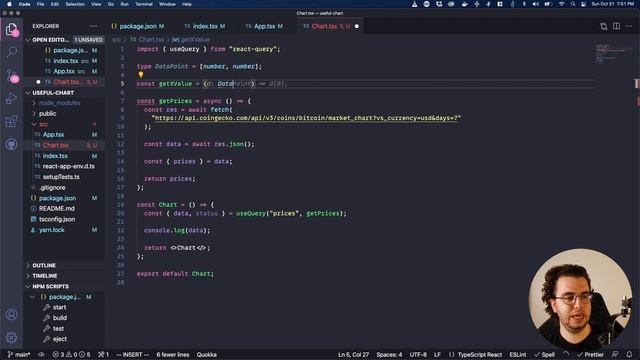Viewport: 640px width, 360px height.
Task: Click the errors and warnings count
Action: coord(71,355)
